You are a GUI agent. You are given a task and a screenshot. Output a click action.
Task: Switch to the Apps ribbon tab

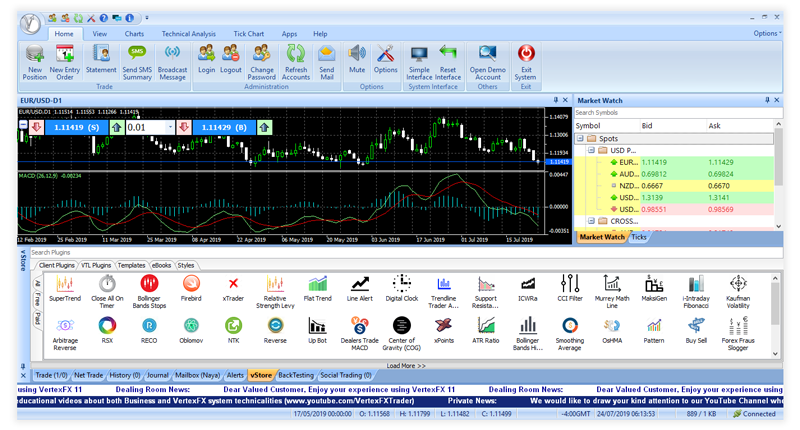point(289,34)
